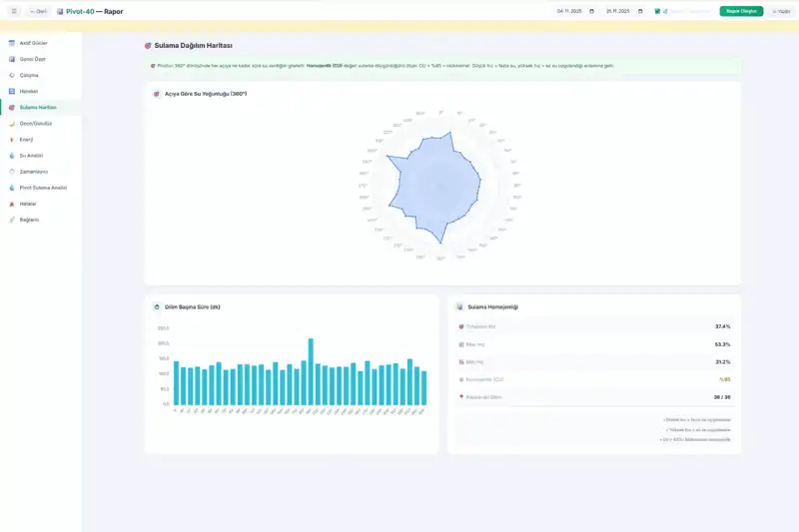Toggle the checkbox next to the date range
The width and height of the screenshot is (799, 532).
tap(657, 11)
